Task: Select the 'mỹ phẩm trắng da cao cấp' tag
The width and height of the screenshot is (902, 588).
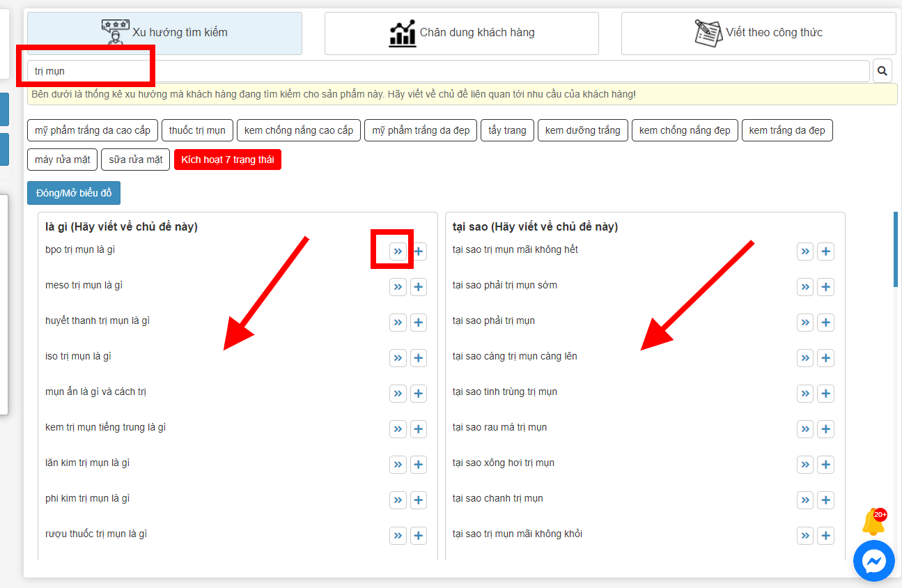Action: (93, 130)
